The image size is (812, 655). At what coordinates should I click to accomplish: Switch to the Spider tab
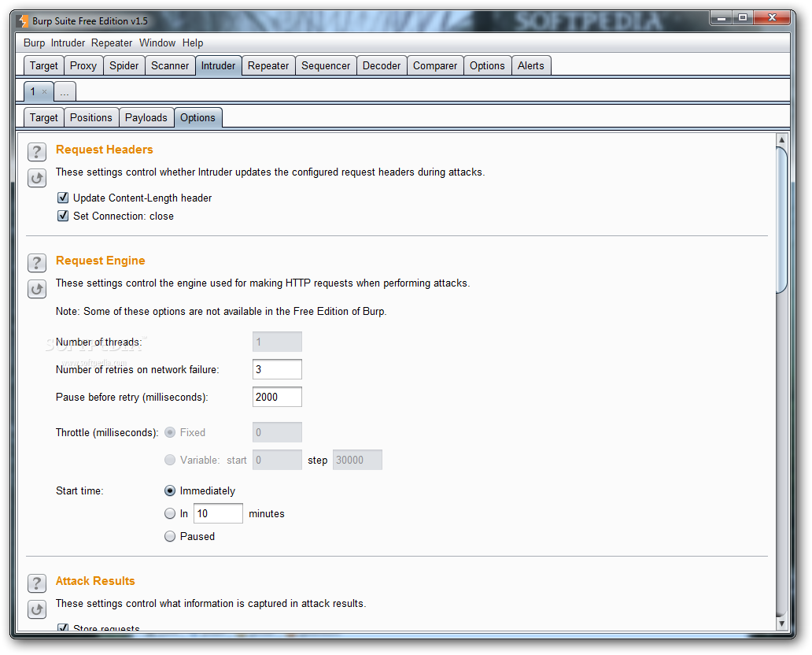[x=124, y=66]
